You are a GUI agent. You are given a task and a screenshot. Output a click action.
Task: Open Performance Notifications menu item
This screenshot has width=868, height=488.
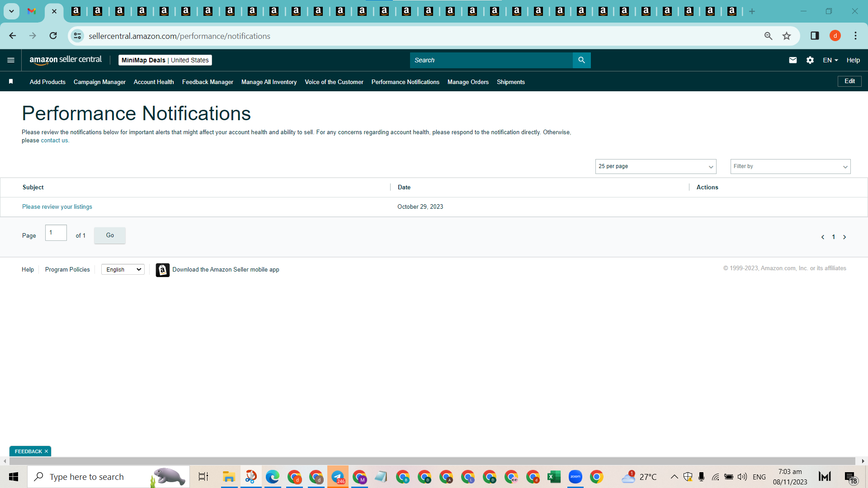[406, 82]
